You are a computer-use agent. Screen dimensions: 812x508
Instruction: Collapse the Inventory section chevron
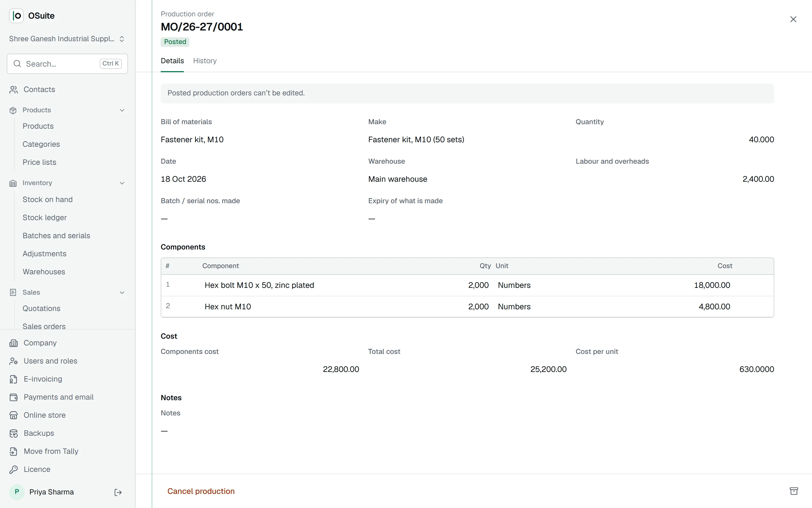click(x=122, y=183)
